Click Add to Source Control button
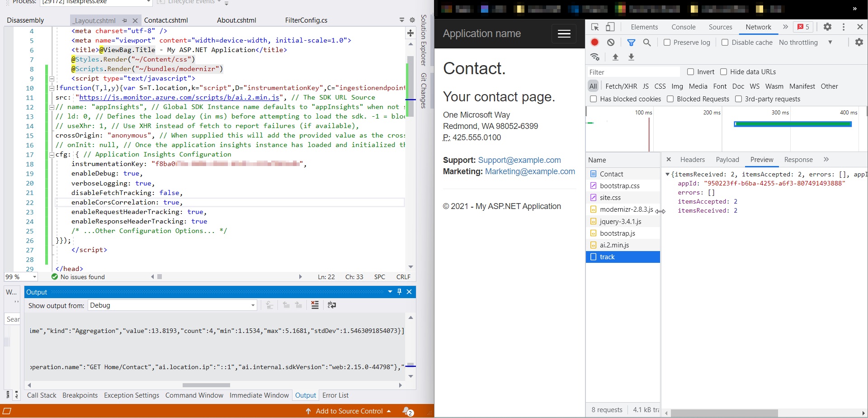Viewport: 868px width, 418px height. click(x=349, y=411)
